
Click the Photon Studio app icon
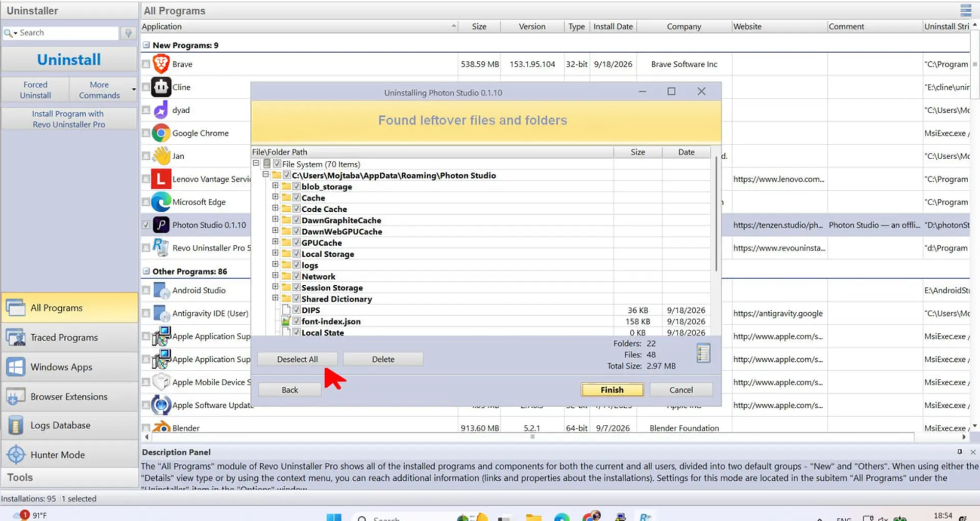click(x=161, y=225)
